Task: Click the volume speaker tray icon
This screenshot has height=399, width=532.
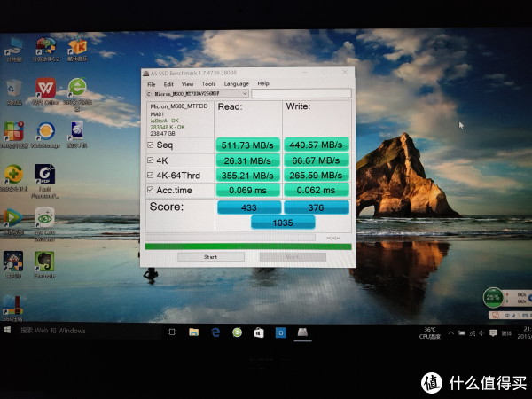Action: (x=481, y=333)
